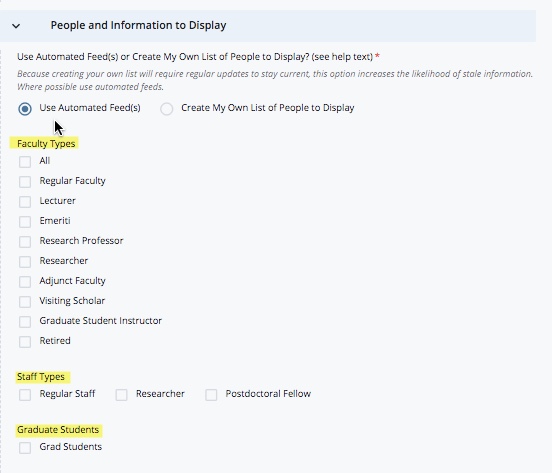The height and width of the screenshot is (473, 552).
Task: Click the People and Information to Display header
Action: [138, 25]
